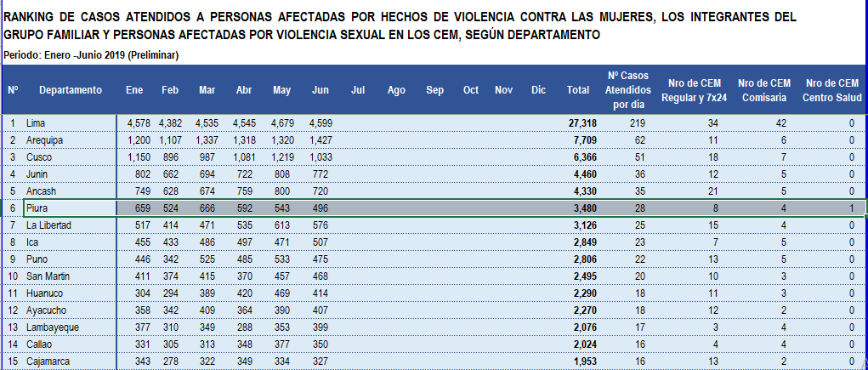Select Cusco's total cell 6,366

coord(586,157)
